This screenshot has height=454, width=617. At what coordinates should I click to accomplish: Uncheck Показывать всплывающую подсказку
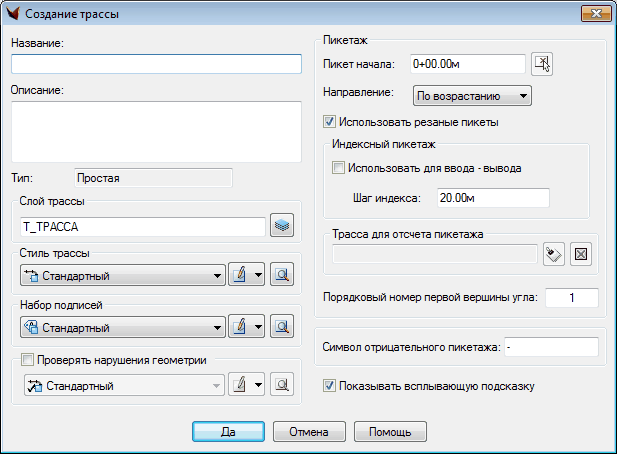click(330, 385)
